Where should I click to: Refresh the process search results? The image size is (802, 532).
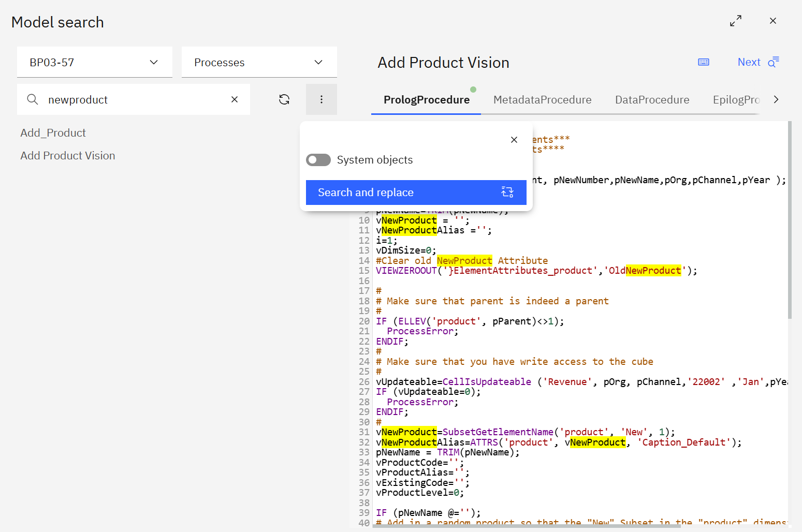(x=284, y=99)
